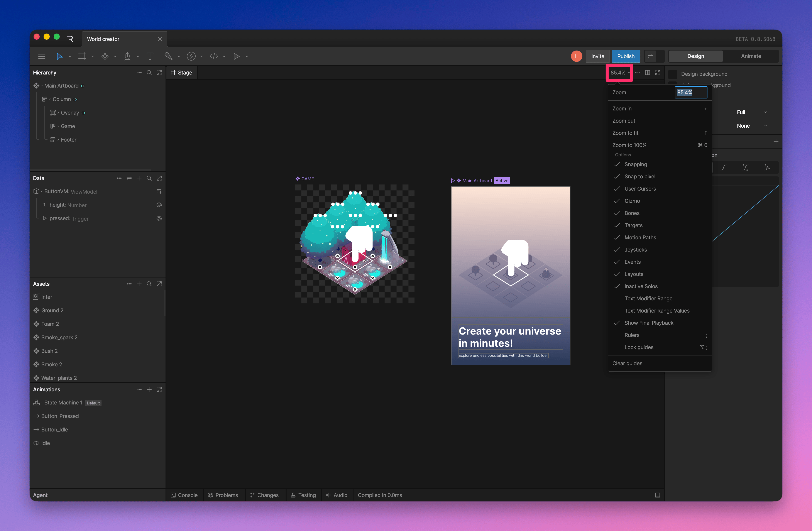Toggle the Snapping option
The width and height of the screenshot is (812, 531).
660,164
